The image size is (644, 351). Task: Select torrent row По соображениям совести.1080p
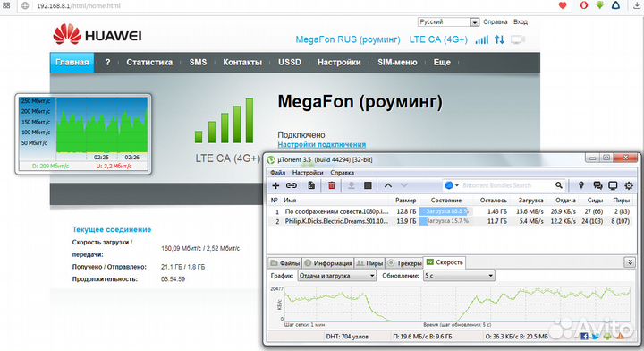(451, 211)
